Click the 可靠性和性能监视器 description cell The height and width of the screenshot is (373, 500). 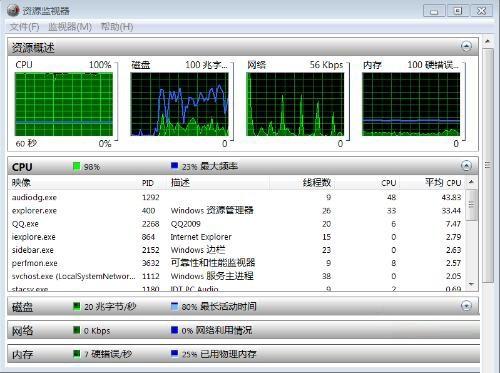pyautogui.click(x=213, y=263)
